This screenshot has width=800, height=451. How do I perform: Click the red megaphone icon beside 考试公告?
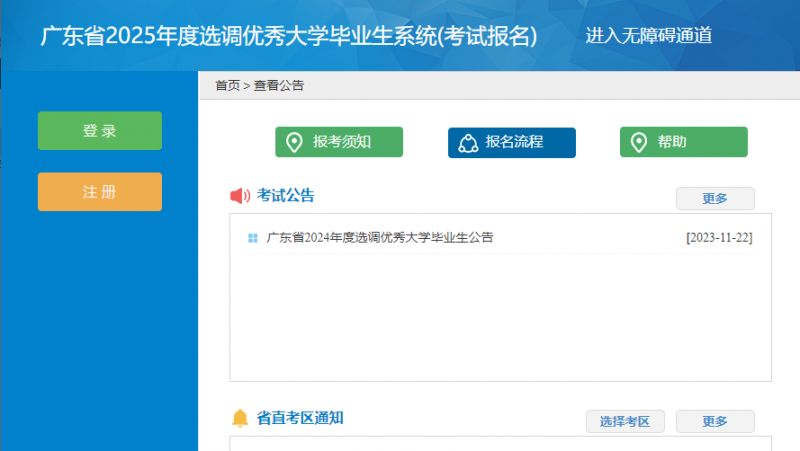(x=240, y=195)
